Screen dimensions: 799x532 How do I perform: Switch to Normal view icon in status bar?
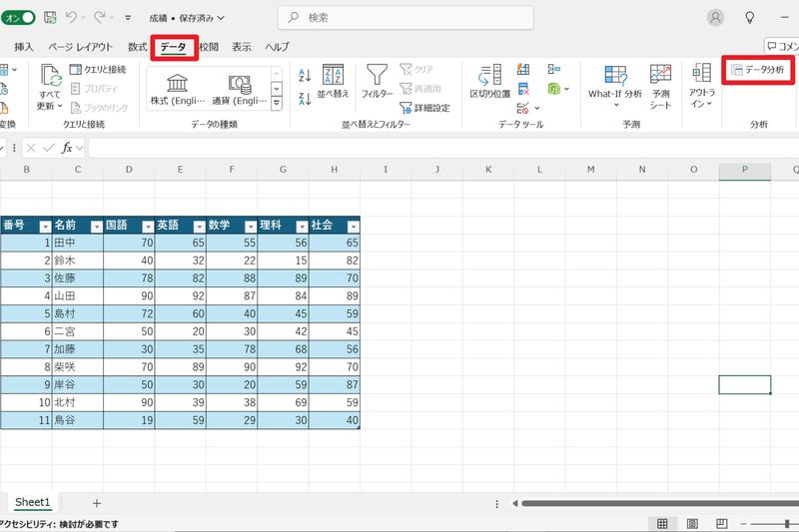pos(662,524)
